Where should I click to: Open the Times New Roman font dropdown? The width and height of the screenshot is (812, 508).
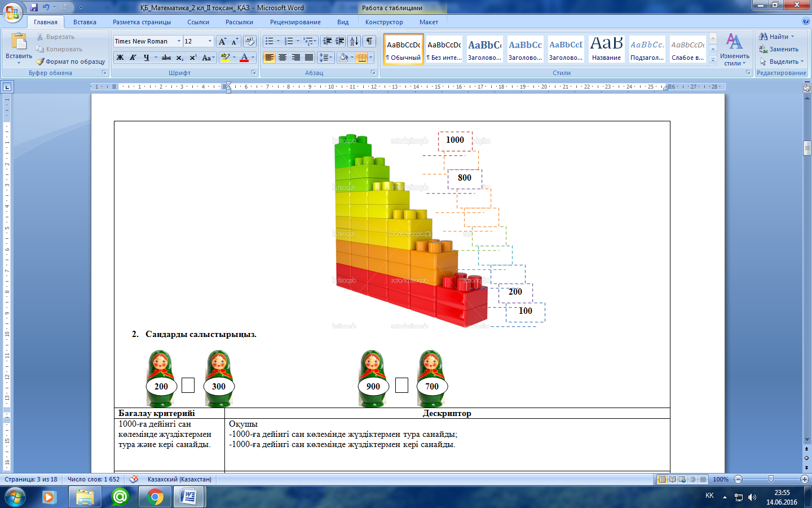tap(179, 41)
